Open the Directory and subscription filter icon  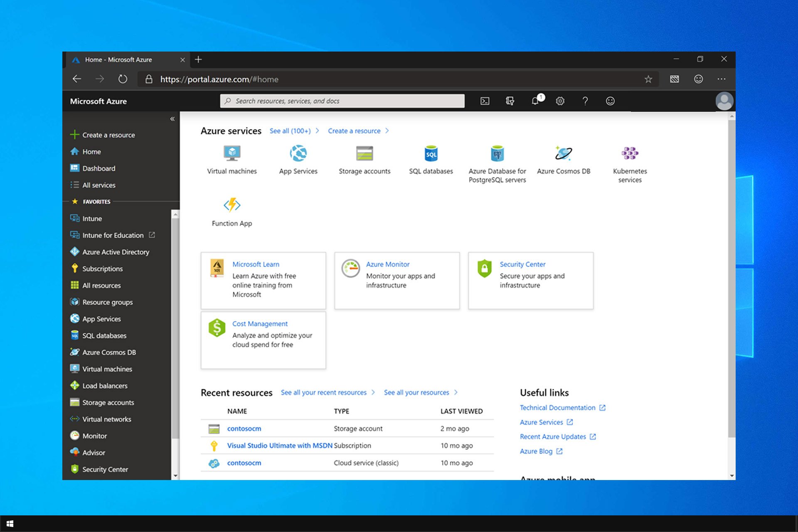pyautogui.click(x=510, y=101)
